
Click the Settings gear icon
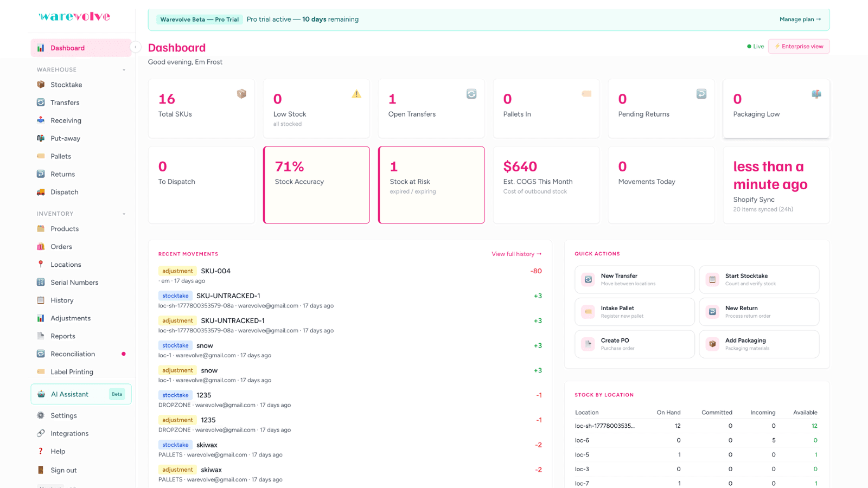pyautogui.click(x=41, y=415)
